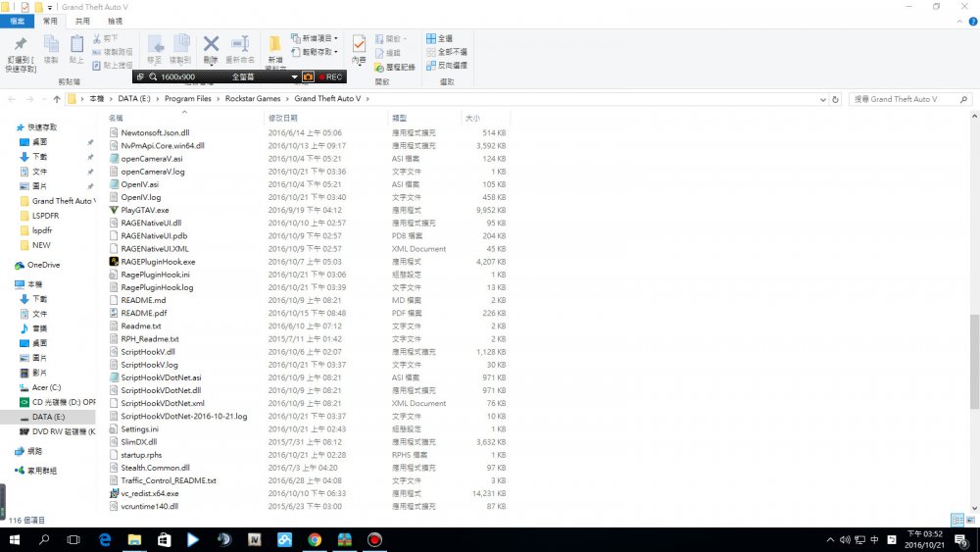Click the Pin to Quick access icon
The height and width of the screenshot is (552, 980).
(x=21, y=44)
